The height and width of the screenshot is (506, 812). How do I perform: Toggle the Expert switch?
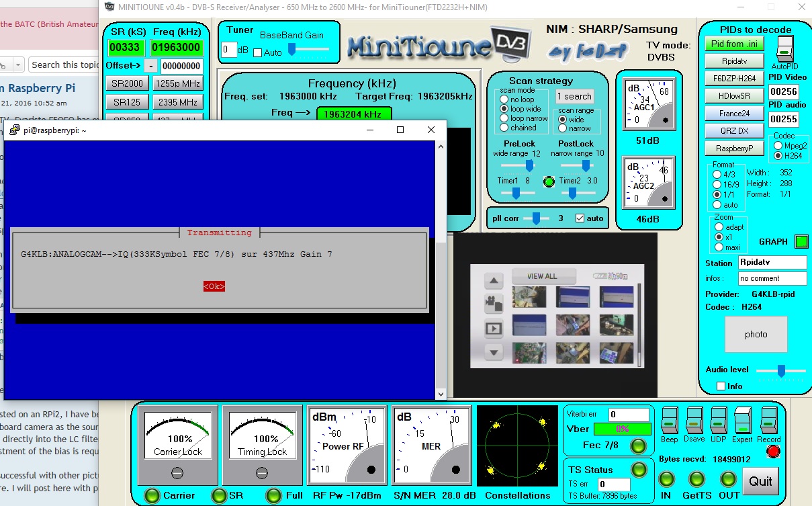742,421
